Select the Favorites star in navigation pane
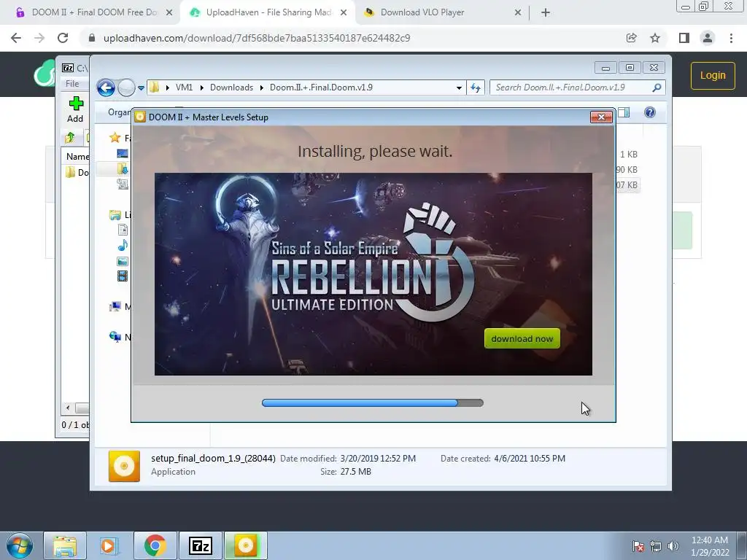 point(115,138)
